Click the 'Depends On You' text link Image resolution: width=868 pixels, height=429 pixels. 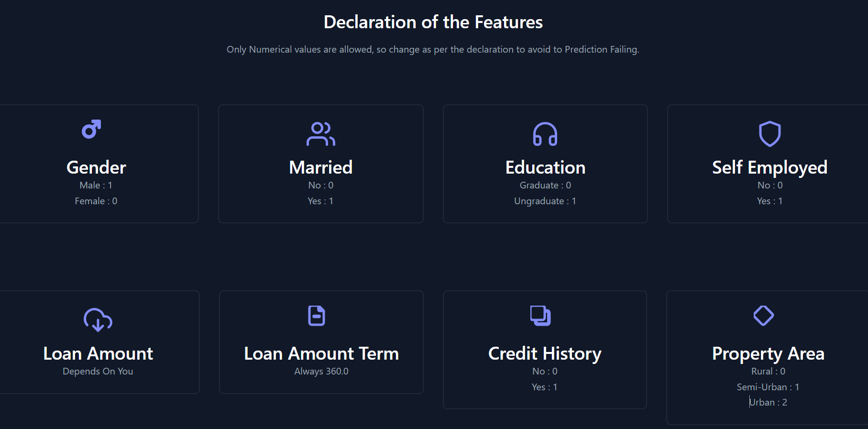(98, 371)
